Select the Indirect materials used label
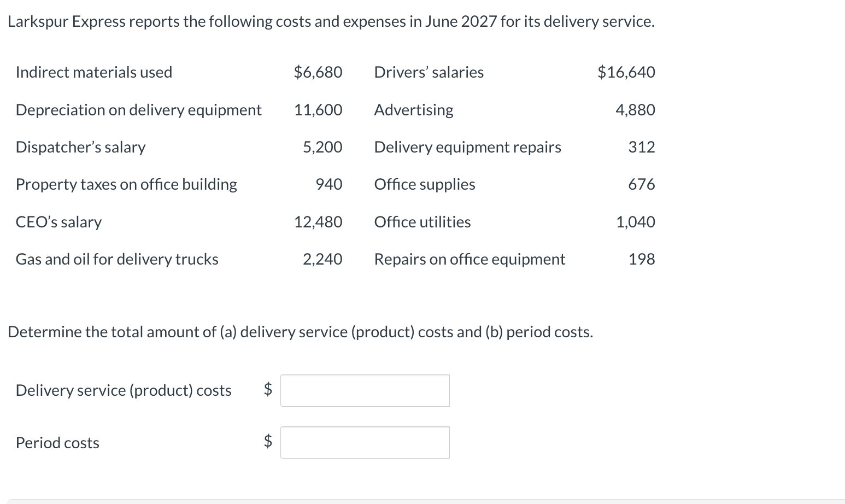Screen dimensions: 845x504 tap(93, 72)
